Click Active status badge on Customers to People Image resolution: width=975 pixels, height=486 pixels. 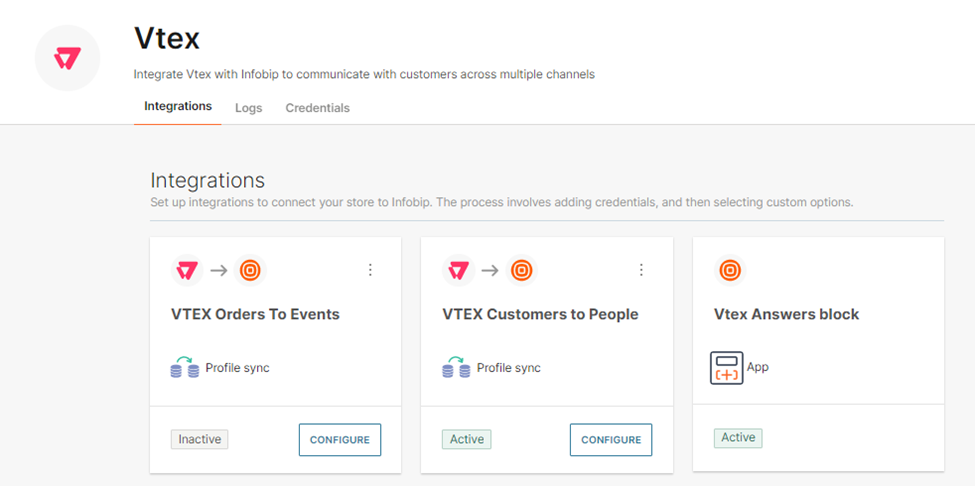click(467, 439)
